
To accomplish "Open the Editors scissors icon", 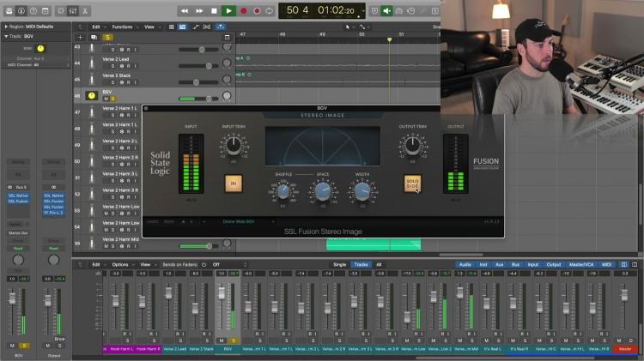I will pos(85,10).
